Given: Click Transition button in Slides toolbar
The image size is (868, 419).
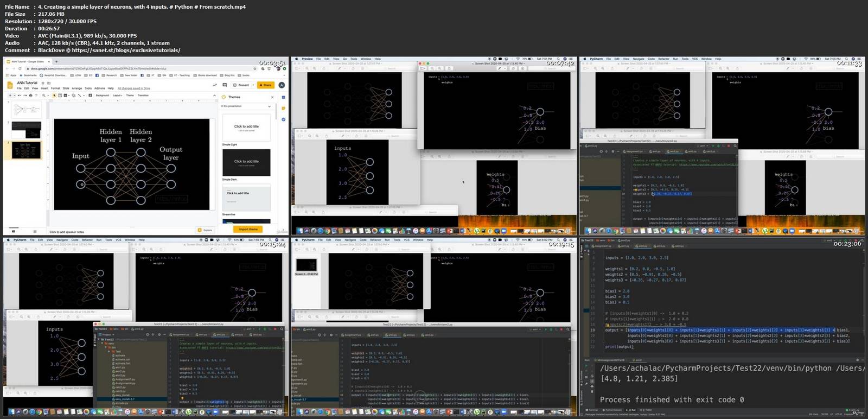Looking at the screenshot, I should point(143,95).
